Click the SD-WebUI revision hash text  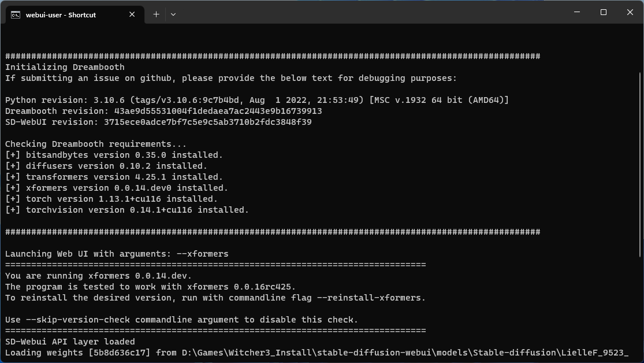pos(207,122)
